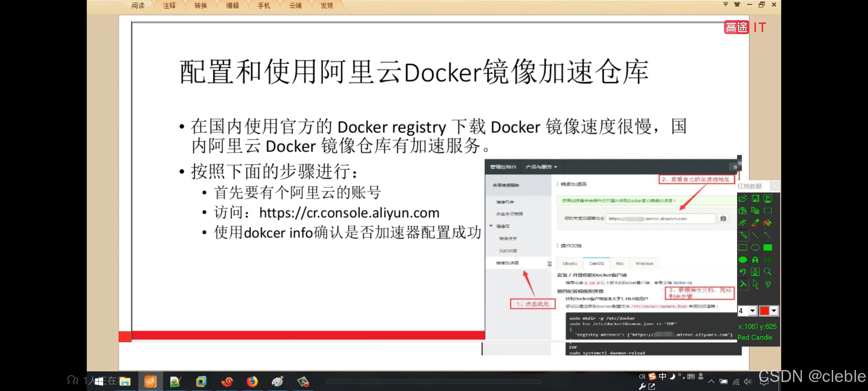The height and width of the screenshot is (391, 868).
Task: Click the Open file icon in Red Candle toolbar
Action: click(x=743, y=198)
